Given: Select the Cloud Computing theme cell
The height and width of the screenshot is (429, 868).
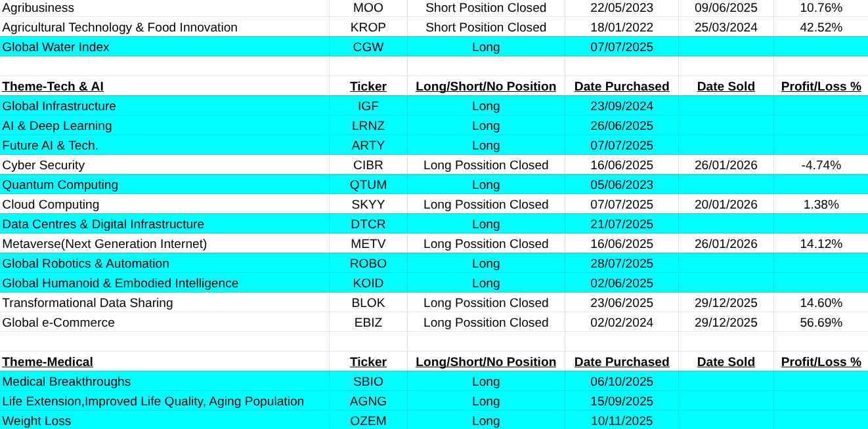Looking at the screenshot, I should pos(51,205).
